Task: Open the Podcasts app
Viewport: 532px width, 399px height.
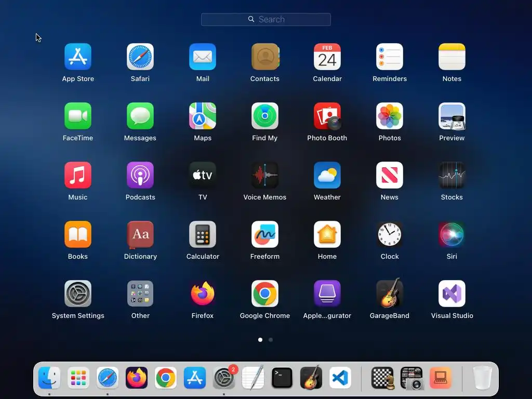Action: point(140,175)
